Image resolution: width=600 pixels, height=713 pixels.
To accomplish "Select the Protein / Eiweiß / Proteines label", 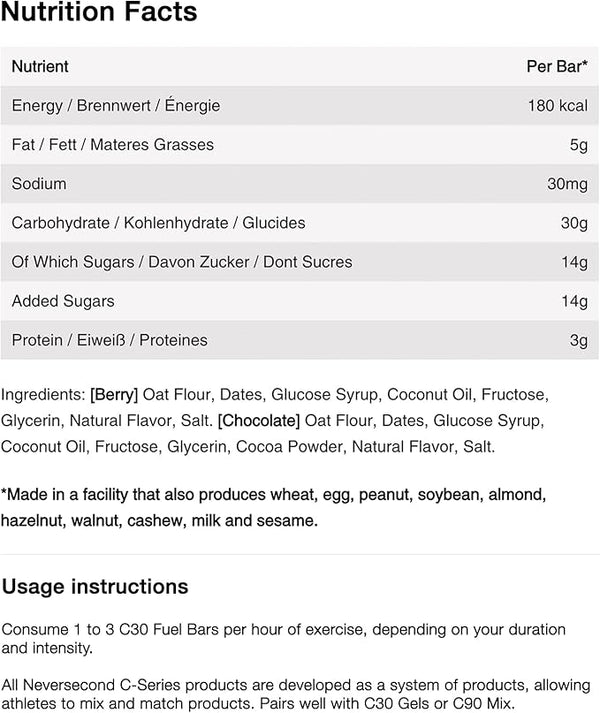I will point(109,340).
